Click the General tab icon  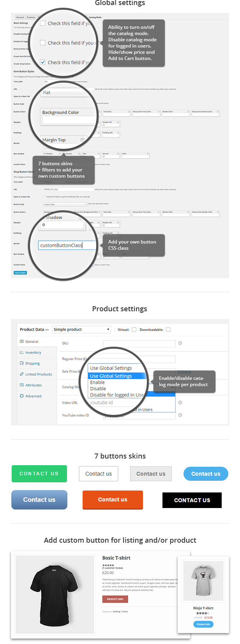pos(22,341)
